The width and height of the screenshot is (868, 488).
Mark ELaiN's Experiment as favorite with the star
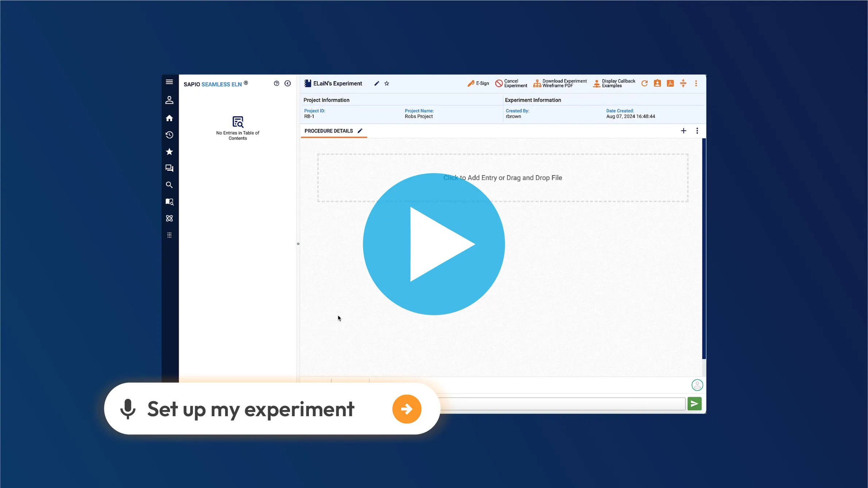387,83
